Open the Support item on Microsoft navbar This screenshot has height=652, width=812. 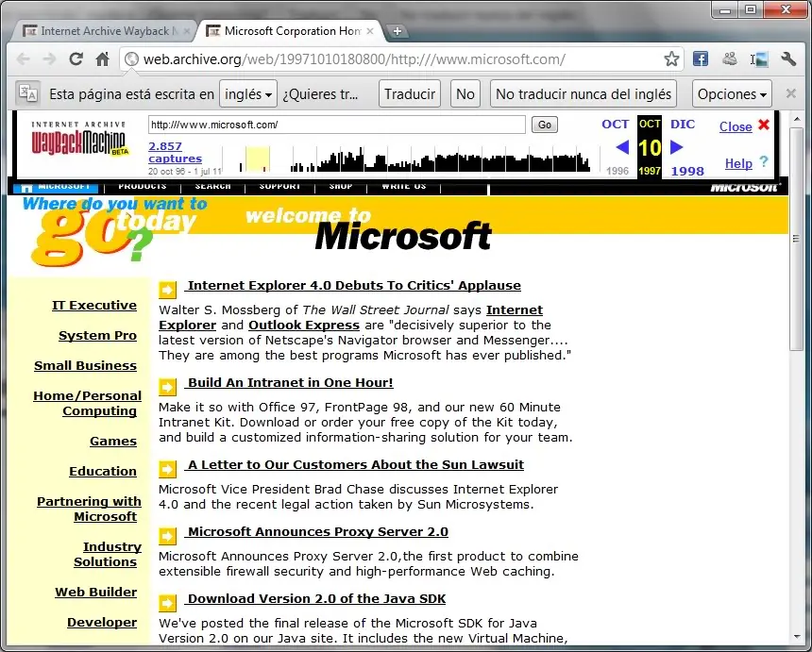[279, 186]
